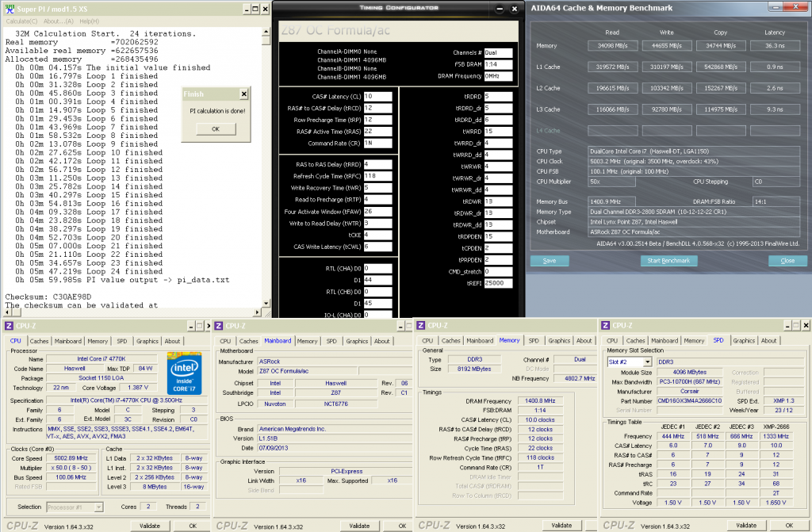The width and height of the screenshot is (812, 532).
Task: Select the Channels # field showing Dual
Action: coord(498,52)
